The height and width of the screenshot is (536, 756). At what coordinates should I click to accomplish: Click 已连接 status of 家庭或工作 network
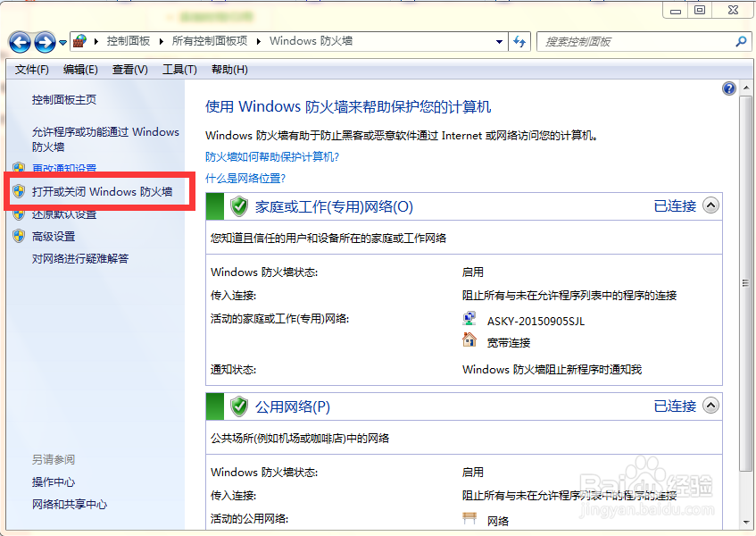pos(675,206)
